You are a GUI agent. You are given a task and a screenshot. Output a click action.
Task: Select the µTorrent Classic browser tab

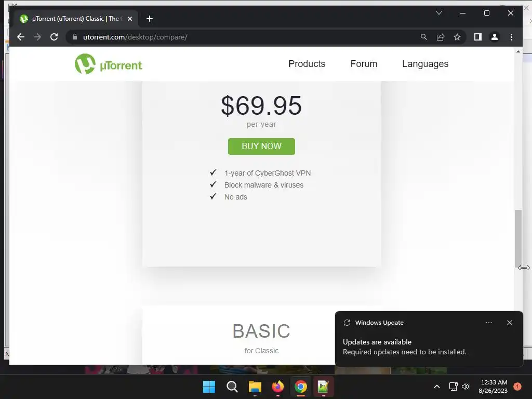[76, 19]
